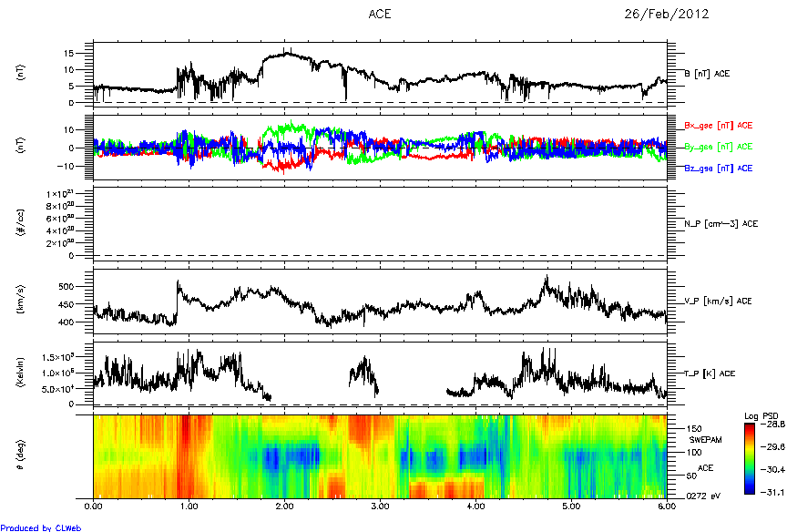
Task: Click the 150 degree tick of spectrogram
Action: point(694,429)
